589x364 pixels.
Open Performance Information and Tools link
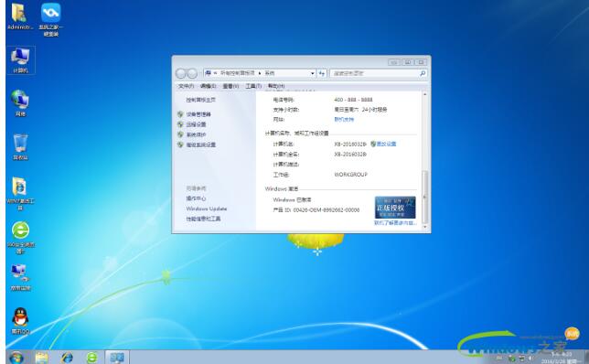[203, 219]
